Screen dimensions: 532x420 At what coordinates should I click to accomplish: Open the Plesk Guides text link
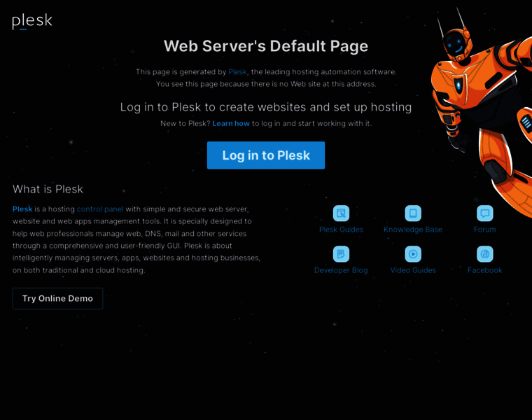(341, 230)
